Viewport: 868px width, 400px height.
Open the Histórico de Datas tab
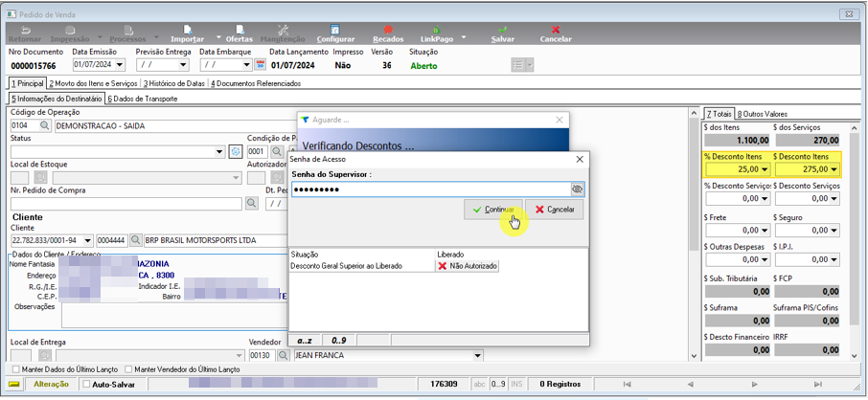(x=174, y=83)
